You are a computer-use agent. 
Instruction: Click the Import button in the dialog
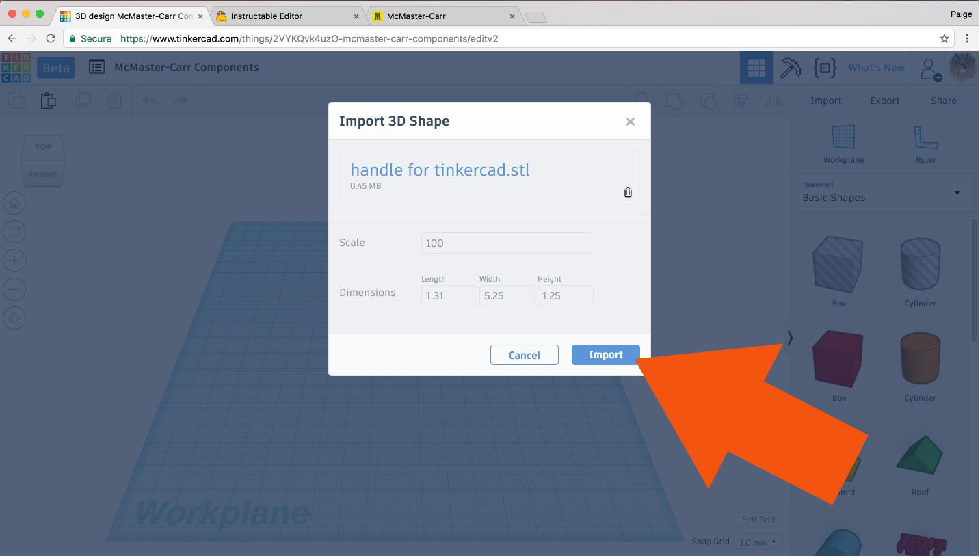click(605, 355)
